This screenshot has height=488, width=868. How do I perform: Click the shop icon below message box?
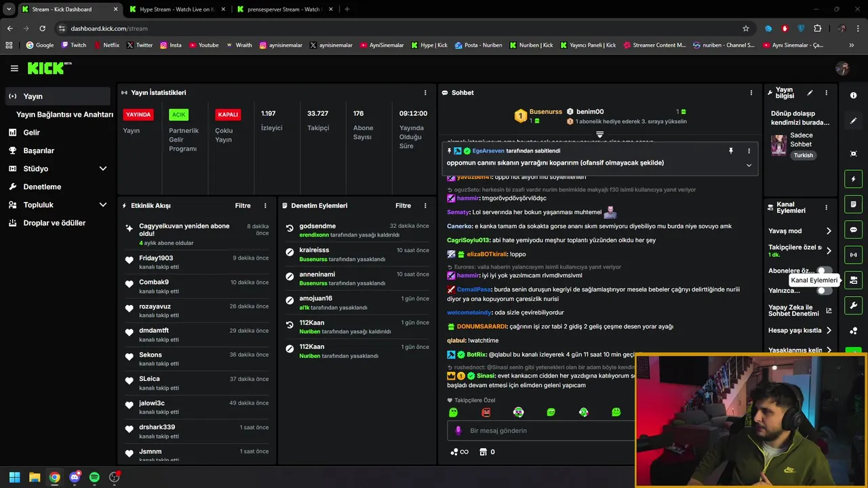483,452
